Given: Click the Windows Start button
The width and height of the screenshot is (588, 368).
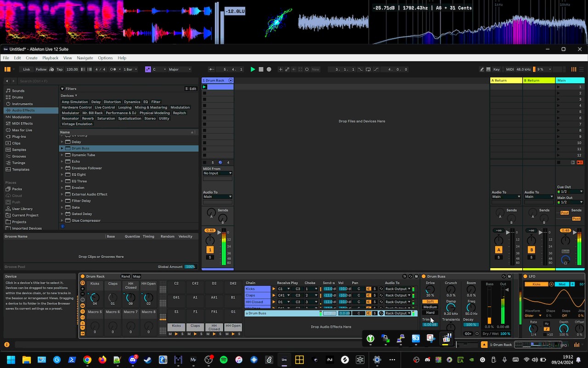Looking at the screenshot, I should 11,360.
